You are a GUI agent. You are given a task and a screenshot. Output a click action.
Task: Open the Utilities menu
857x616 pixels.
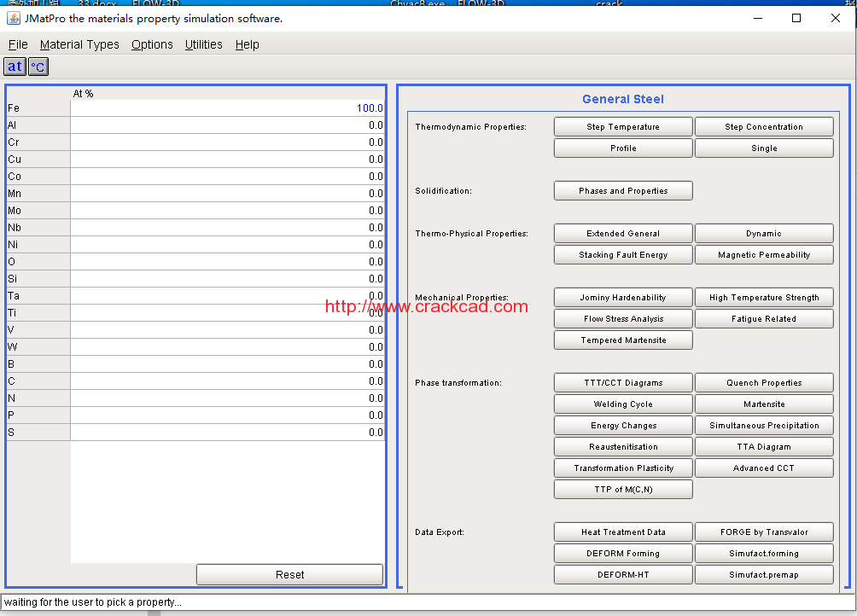[x=203, y=44]
